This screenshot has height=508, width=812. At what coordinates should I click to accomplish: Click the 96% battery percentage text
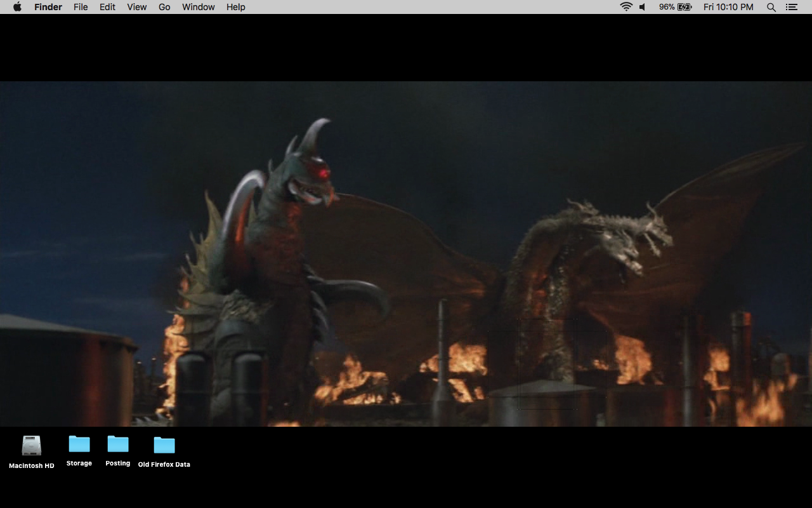667,7
